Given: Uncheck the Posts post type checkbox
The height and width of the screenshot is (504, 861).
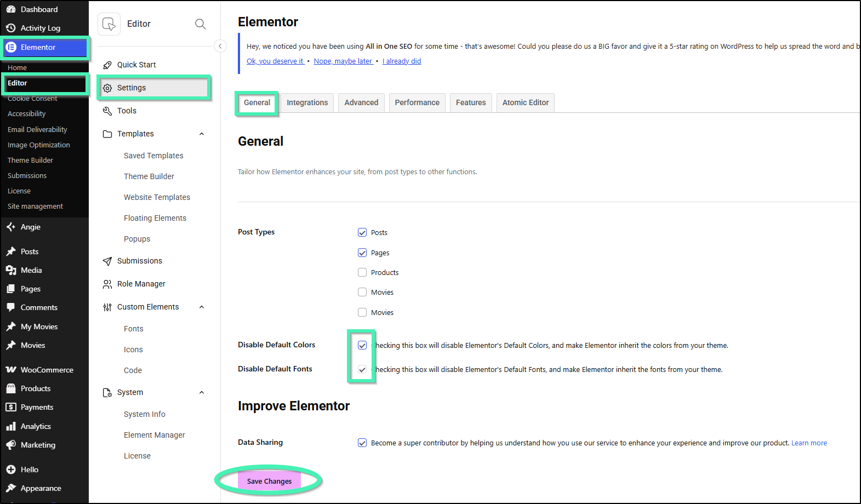Looking at the screenshot, I should point(362,232).
